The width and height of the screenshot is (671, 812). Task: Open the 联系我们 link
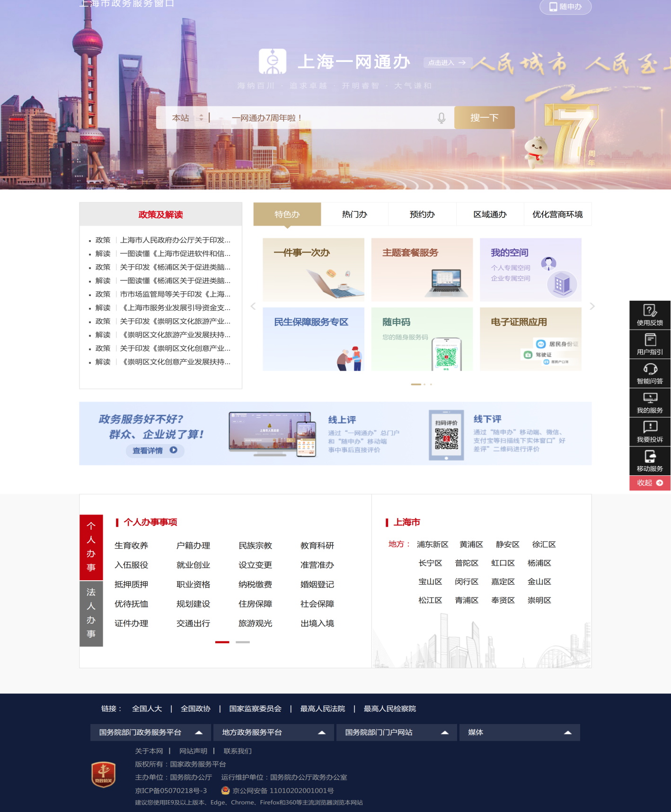click(238, 751)
